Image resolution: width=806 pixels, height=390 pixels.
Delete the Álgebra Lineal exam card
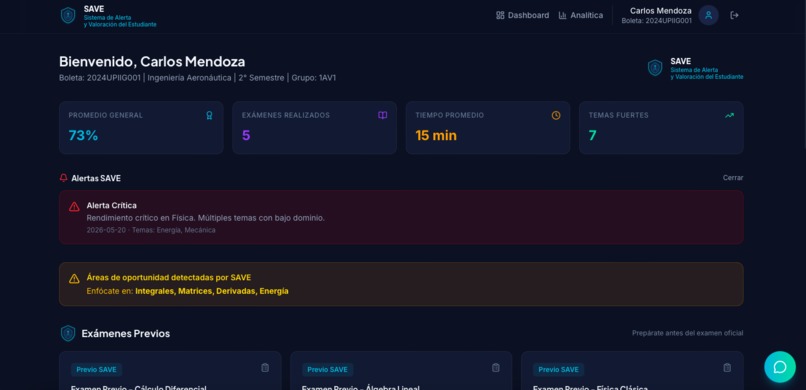(496, 368)
